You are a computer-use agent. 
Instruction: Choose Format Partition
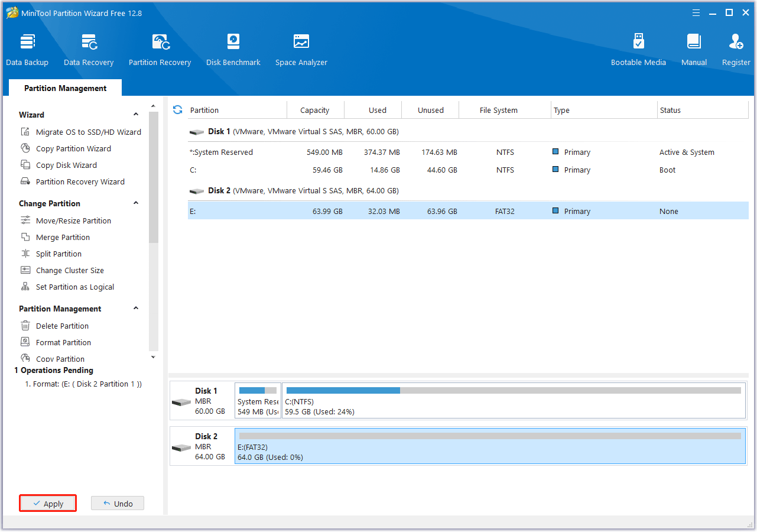point(56,342)
